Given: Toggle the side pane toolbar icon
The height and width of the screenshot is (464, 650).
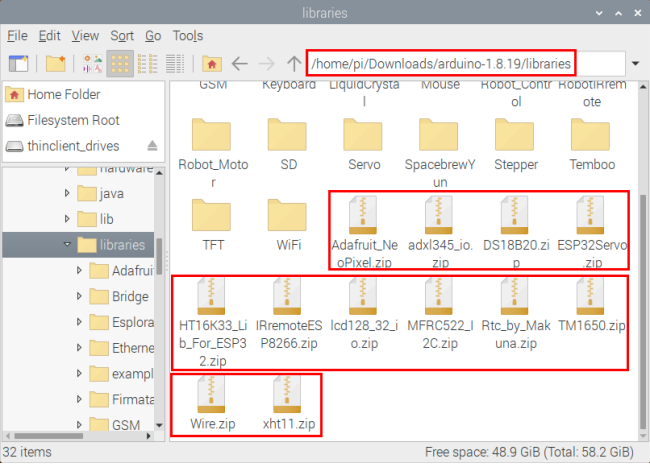Looking at the screenshot, I should (19, 64).
